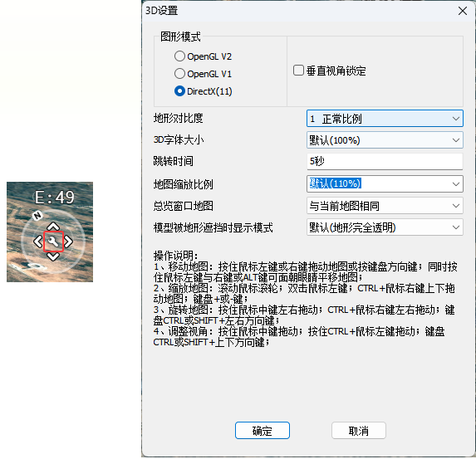Click the 模型被地形遮挡时显示模式 label
476x459 pixels.
coord(213,227)
